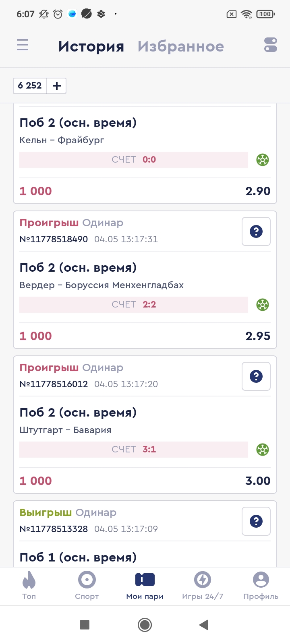The image size is (290, 644).
Task: Tap football icon for Штутгарт – Бавария
Action: pos(263,450)
